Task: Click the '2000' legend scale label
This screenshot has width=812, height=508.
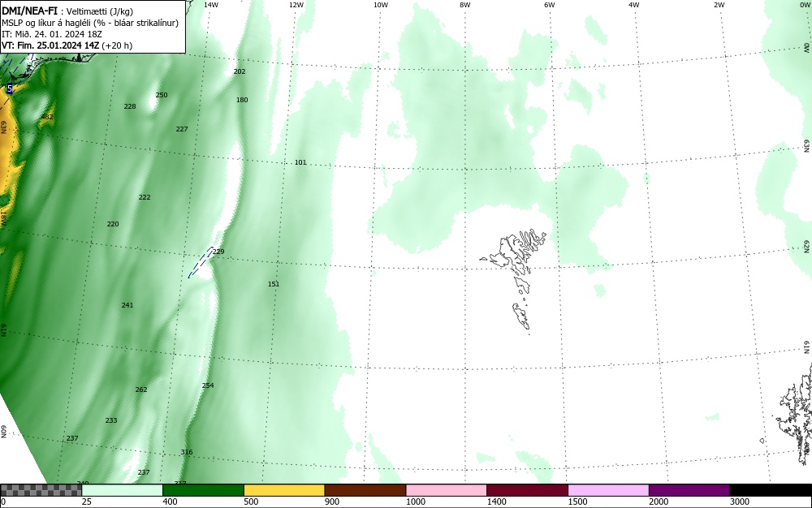Action: point(659,502)
